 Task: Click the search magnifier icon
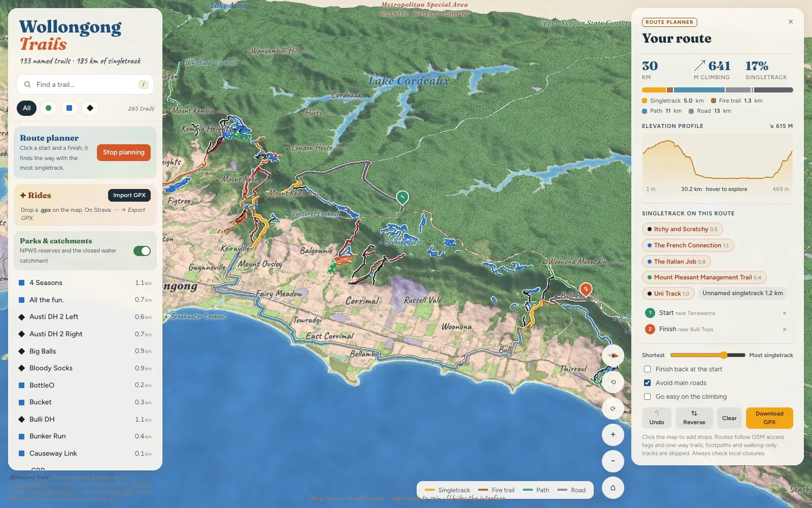27,84
